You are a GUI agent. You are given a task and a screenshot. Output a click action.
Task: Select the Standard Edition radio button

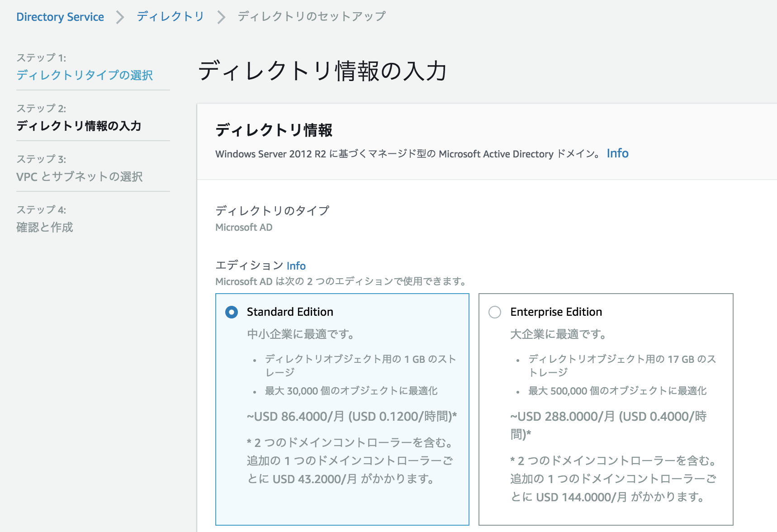tap(232, 312)
